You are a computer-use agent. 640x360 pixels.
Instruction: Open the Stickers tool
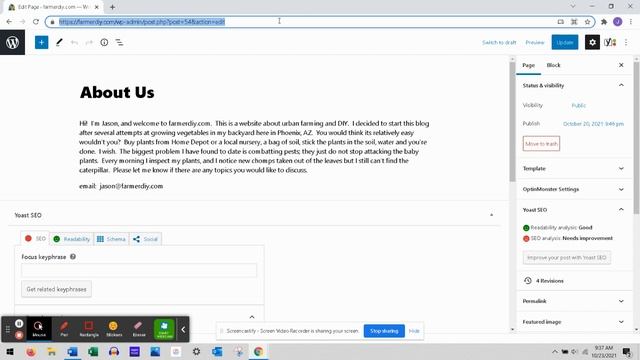click(x=114, y=329)
